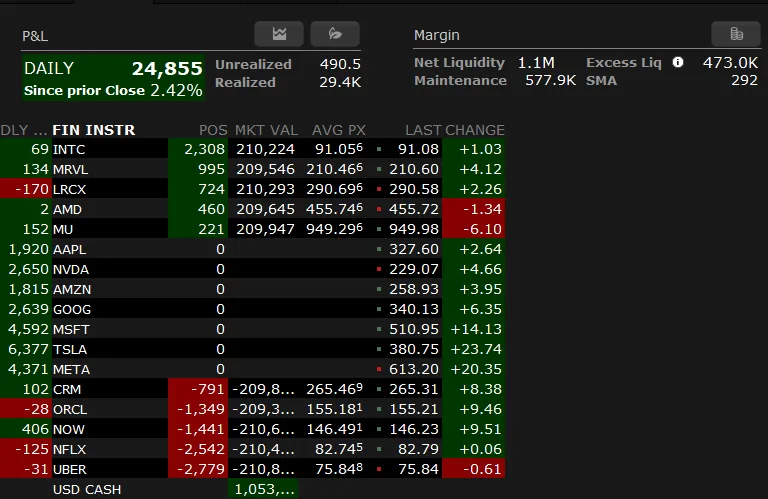Select the USD CASH row
The image size is (768, 499).
tap(252, 489)
